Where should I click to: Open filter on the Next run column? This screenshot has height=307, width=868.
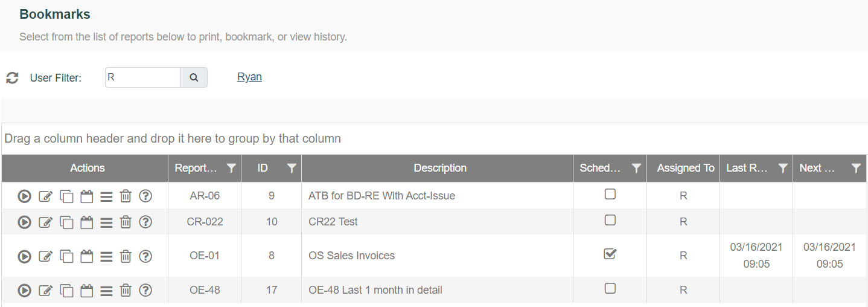point(856,169)
